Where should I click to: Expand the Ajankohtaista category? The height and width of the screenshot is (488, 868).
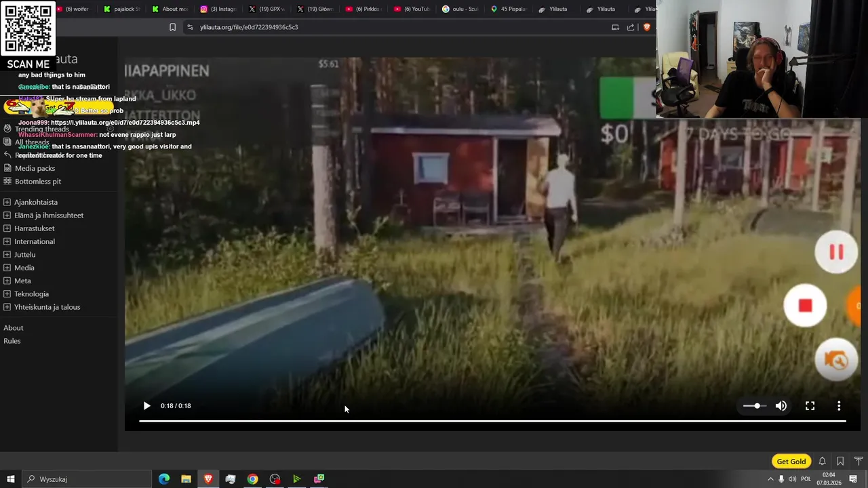pos(7,202)
